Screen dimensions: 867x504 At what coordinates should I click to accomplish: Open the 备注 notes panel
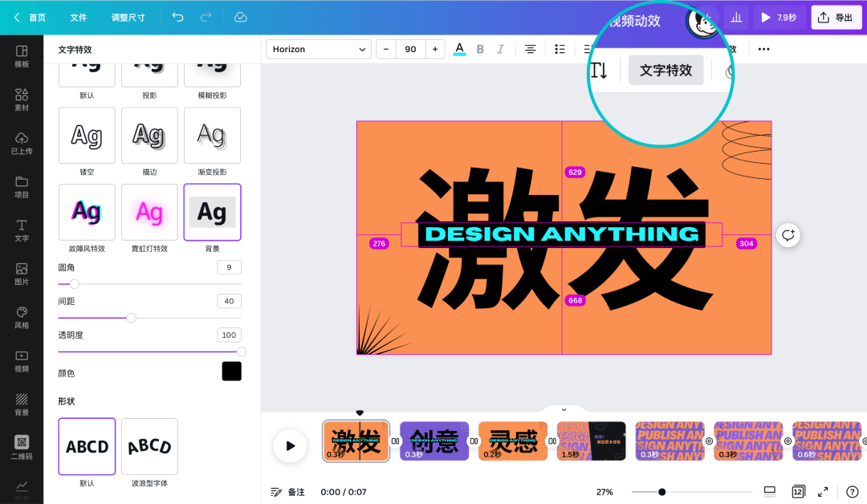click(287, 492)
